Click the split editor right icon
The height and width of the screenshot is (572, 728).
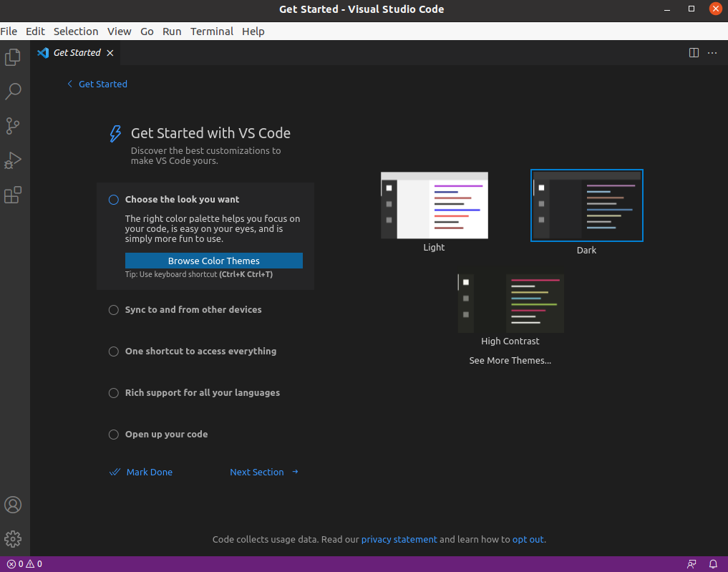694,53
